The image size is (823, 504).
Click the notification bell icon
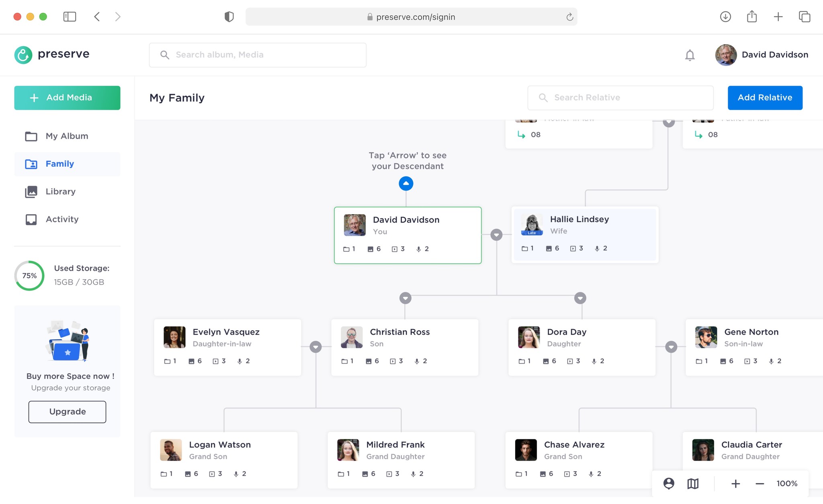690,55
